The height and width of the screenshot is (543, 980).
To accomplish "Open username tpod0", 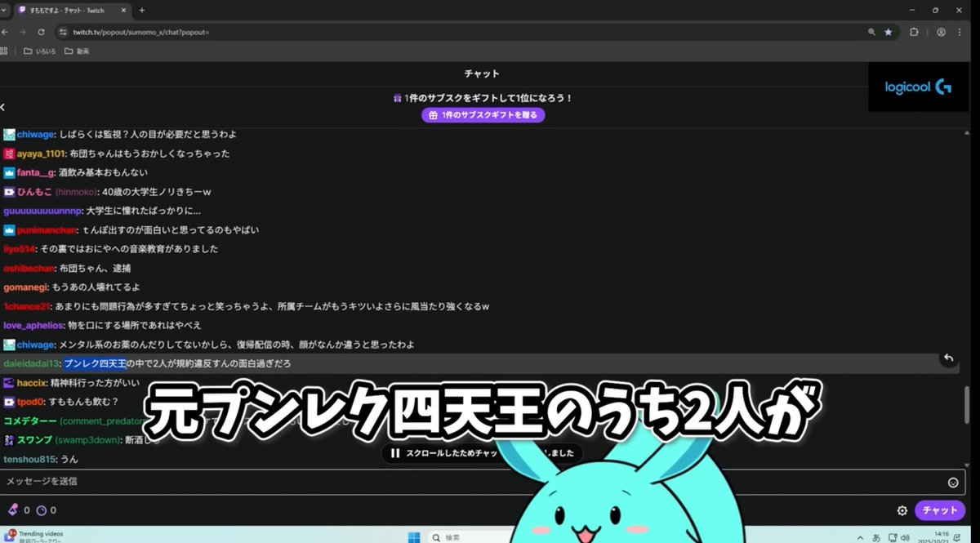I will (30, 402).
